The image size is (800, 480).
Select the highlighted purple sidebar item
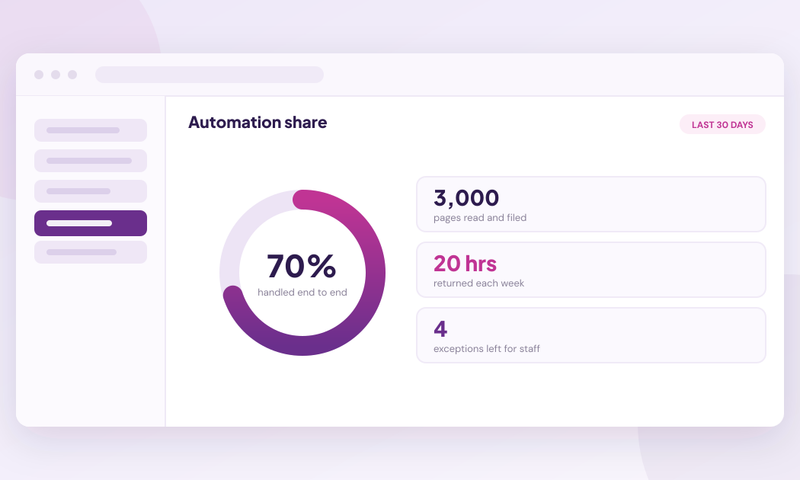tap(90, 223)
